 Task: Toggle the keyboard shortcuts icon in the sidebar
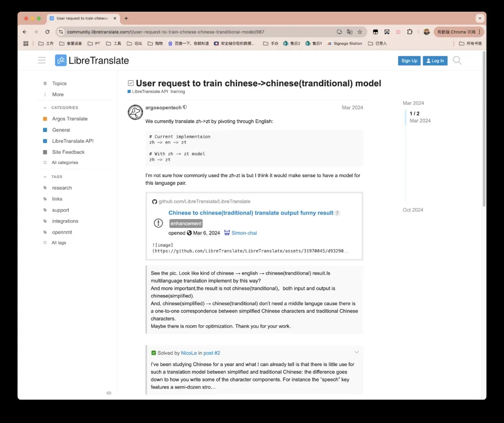tap(109, 393)
